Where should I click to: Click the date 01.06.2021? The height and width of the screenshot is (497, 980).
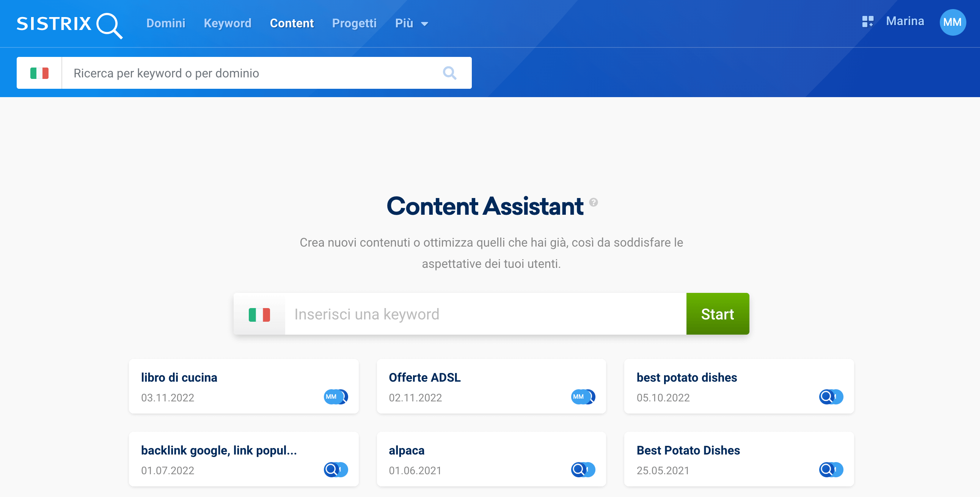pyautogui.click(x=415, y=471)
